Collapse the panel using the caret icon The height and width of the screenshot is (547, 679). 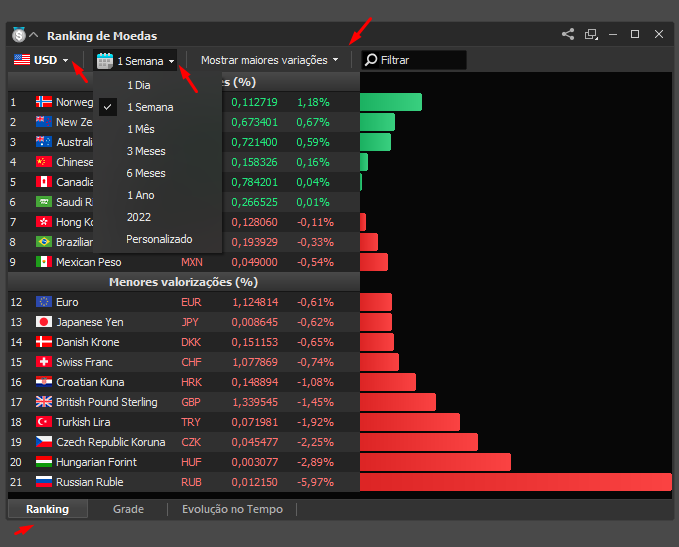point(33,35)
